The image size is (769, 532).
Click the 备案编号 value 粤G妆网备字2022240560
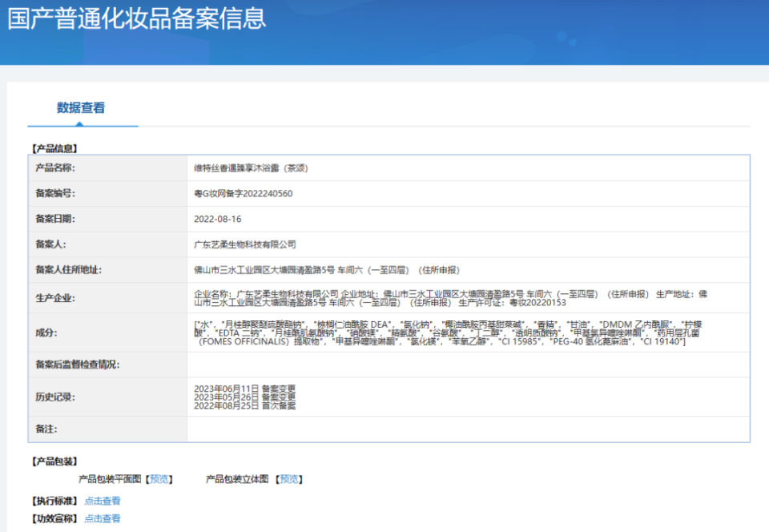pyautogui.click(x=244, y=194)
